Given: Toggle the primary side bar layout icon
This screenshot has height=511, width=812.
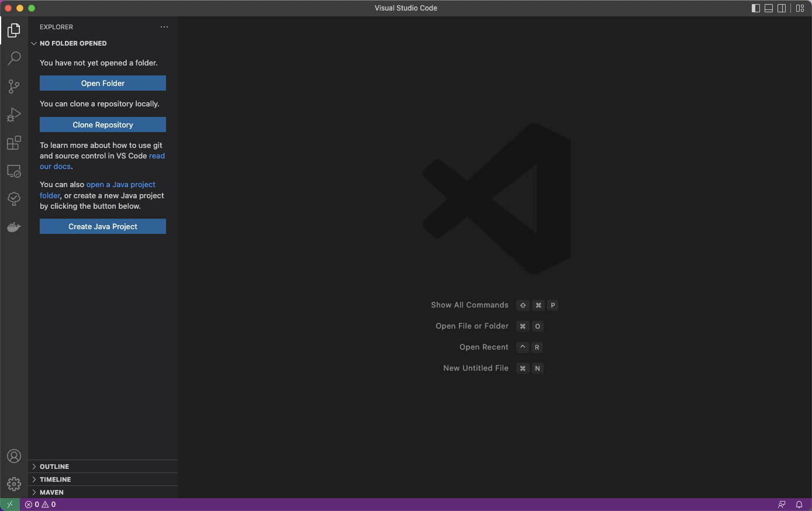Looking at the screenshot, I should [756, 8].
